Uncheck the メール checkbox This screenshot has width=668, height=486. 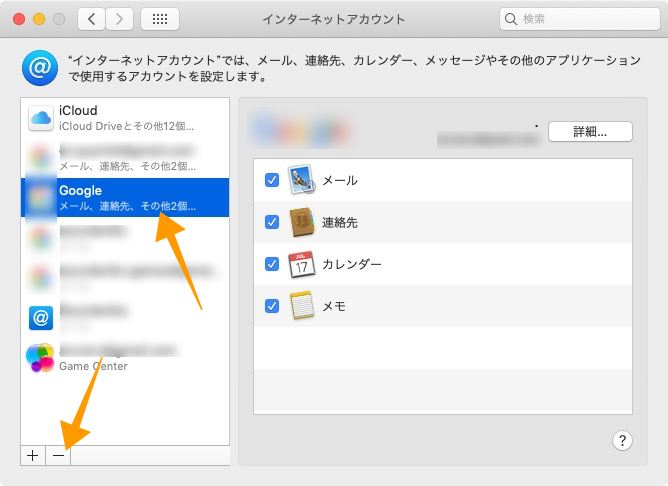[272, 180]
